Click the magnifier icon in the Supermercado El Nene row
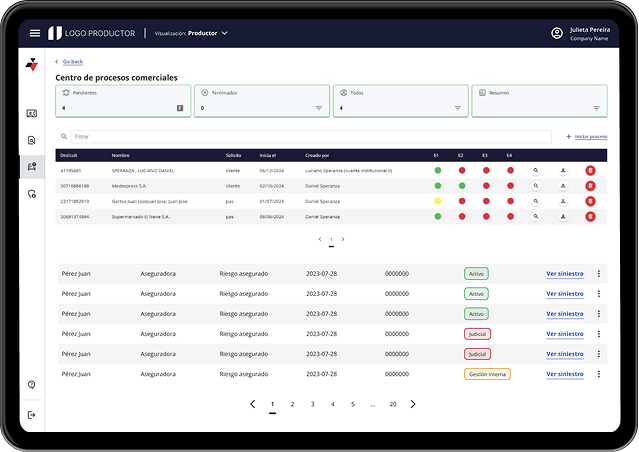The width and height of the screenshot is (639, 452). (536, 216)
